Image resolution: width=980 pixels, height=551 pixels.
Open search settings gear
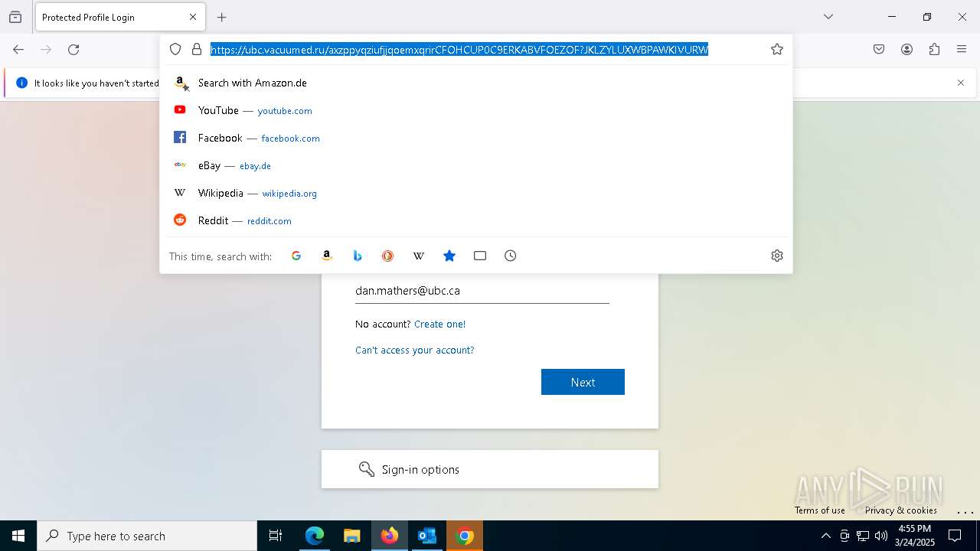(x=777, y=256)
